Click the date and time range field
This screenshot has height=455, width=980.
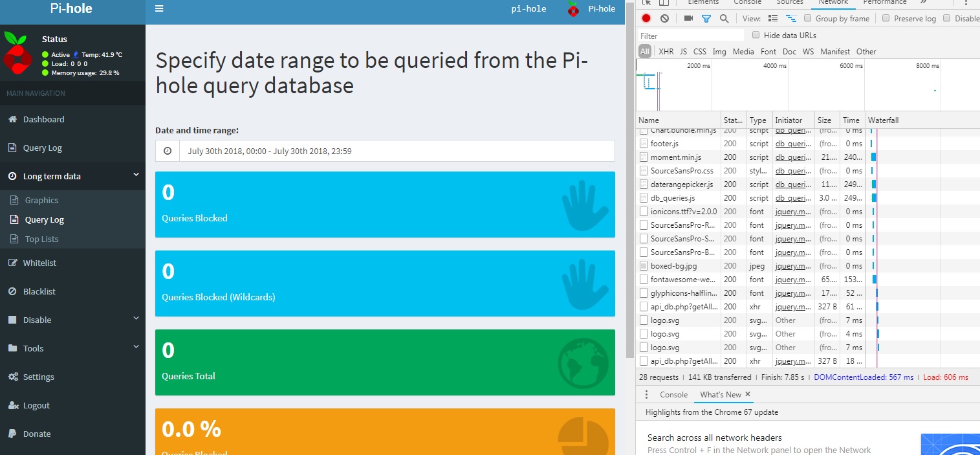click(385, 151)
